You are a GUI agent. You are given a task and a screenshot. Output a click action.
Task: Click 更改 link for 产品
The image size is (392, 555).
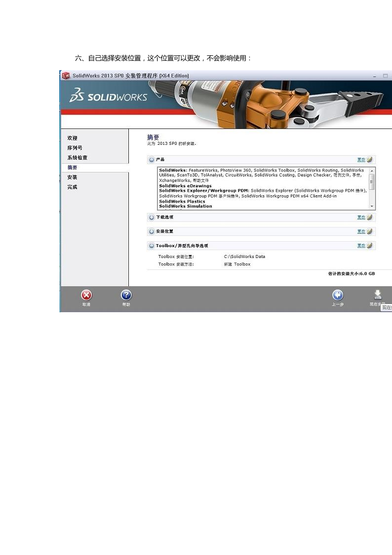361,160
